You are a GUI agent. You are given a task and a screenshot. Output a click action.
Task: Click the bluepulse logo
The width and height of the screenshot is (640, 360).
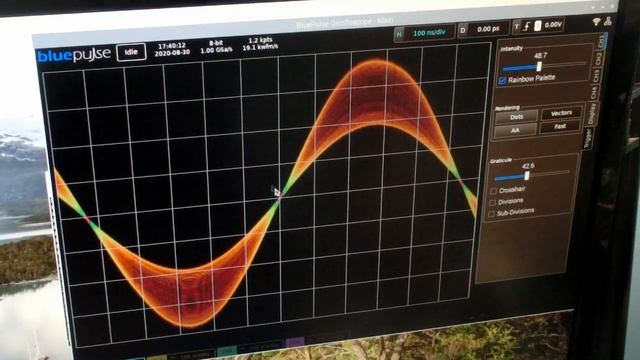[x=74, y=55]
